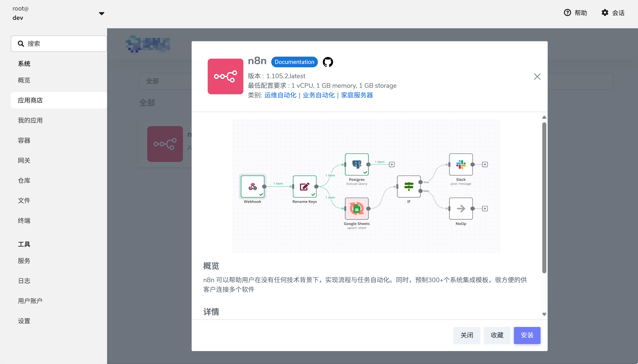Click the magnifier icon in the sidebar search
Viewport: 638px width, 364px height.
pyautogui.click(x=21, y=43)
